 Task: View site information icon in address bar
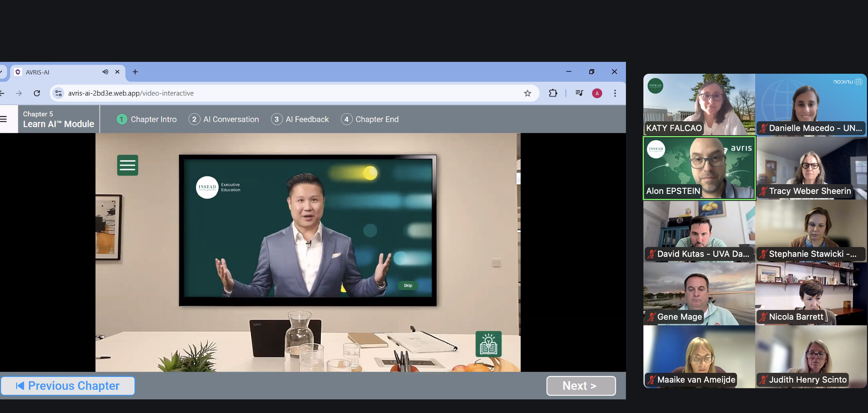click(x=59, y=93)
